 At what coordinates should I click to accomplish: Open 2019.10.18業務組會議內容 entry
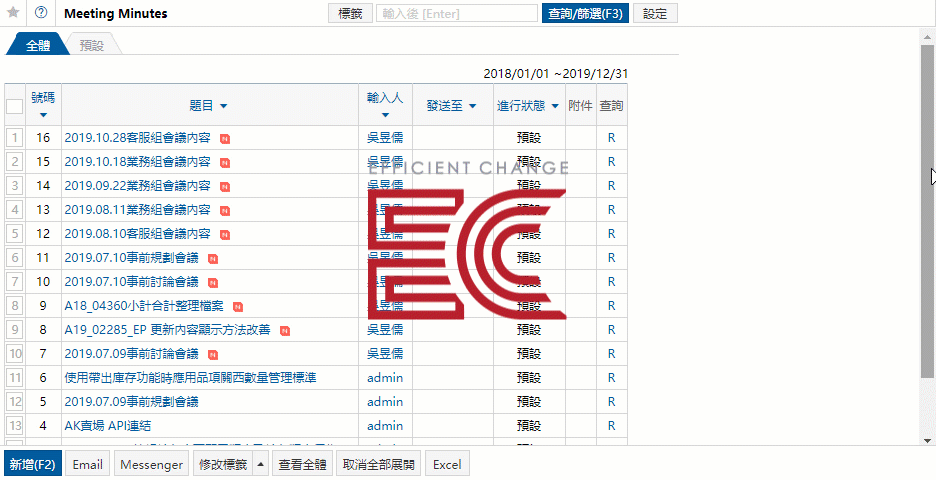(137, 162)
